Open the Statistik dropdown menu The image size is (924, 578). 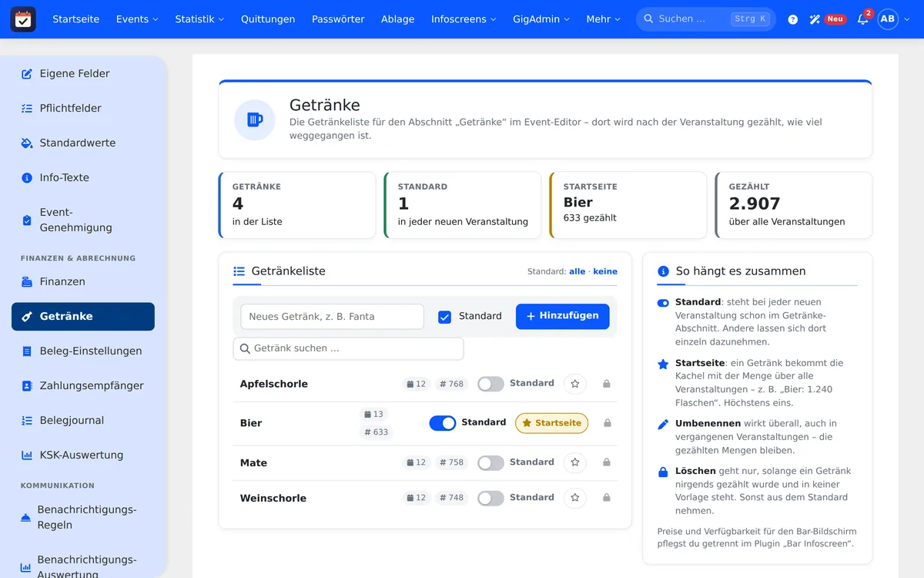click(x=199, y=19)
